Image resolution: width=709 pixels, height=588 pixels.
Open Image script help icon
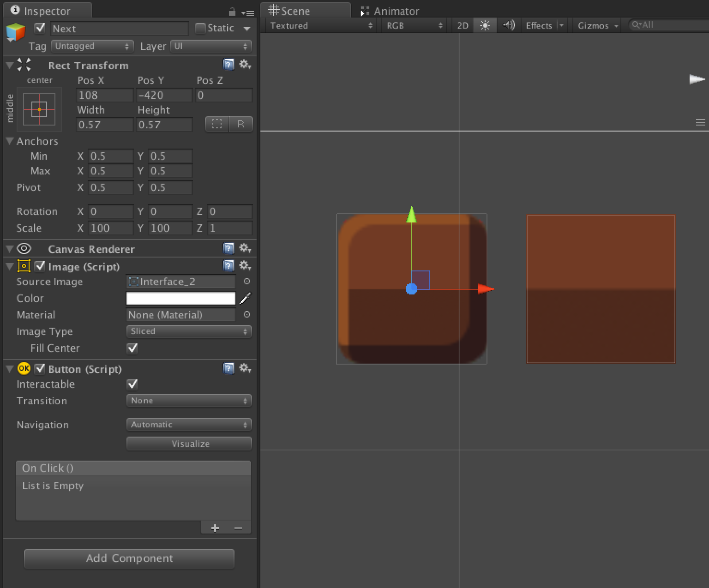[x=228, y=266]
